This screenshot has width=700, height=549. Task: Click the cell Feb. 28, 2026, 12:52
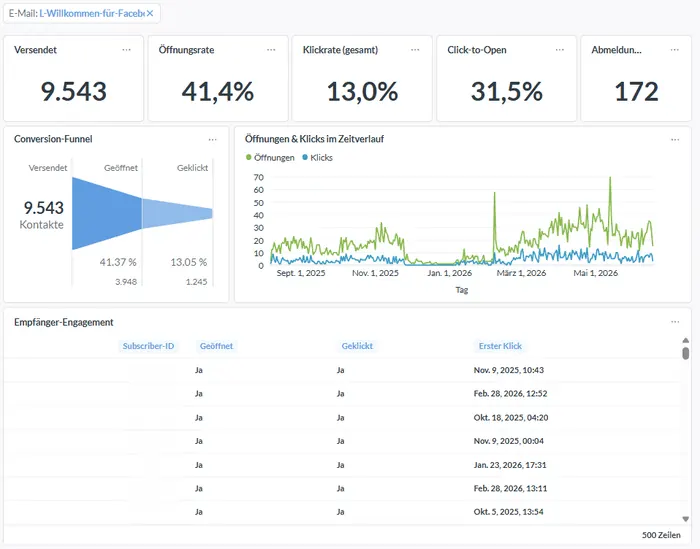pyautogui.click(x=510, y=394)
